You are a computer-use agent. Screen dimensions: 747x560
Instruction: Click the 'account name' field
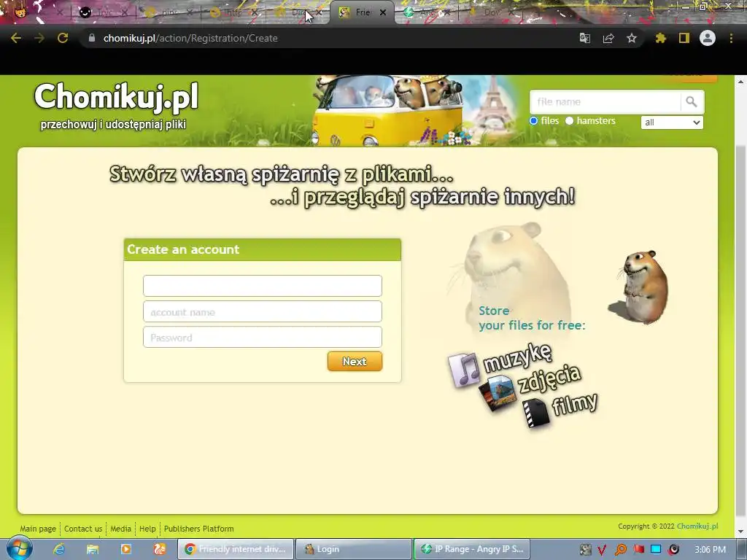coord(263,312)
